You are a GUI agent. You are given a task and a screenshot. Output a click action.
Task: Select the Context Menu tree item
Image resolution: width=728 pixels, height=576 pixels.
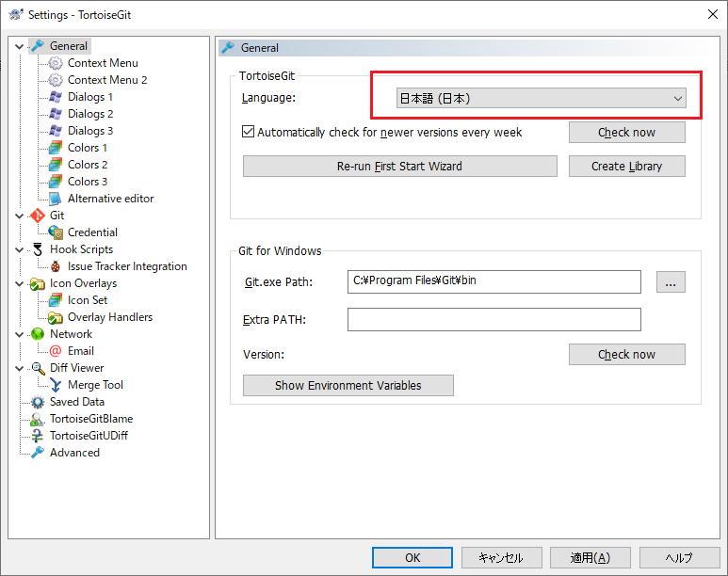tap(103, 63)
